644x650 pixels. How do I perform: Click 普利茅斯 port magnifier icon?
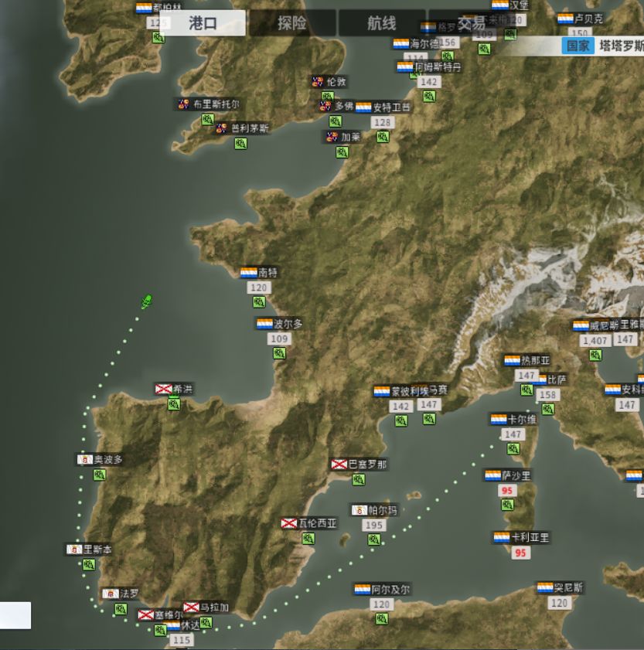(x=240, y=144)
